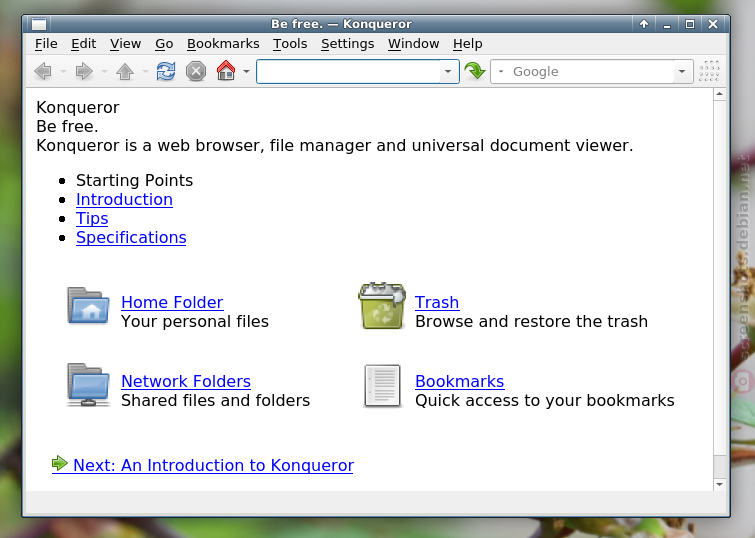This screenshot has height=538, width=755.
Task: Click the Back arrow toolbar icon
Action: tap(43, 71)
